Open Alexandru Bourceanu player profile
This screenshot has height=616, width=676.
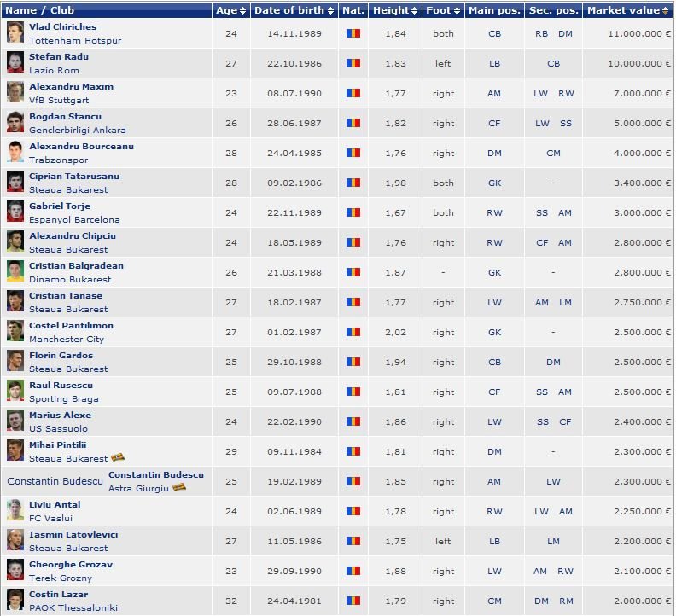(81, 146)
